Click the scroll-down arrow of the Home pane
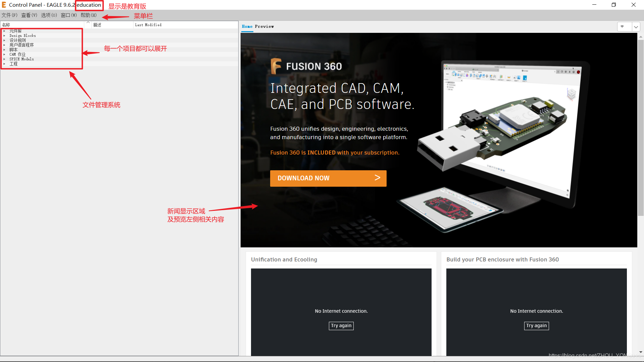 coord(641,352)
